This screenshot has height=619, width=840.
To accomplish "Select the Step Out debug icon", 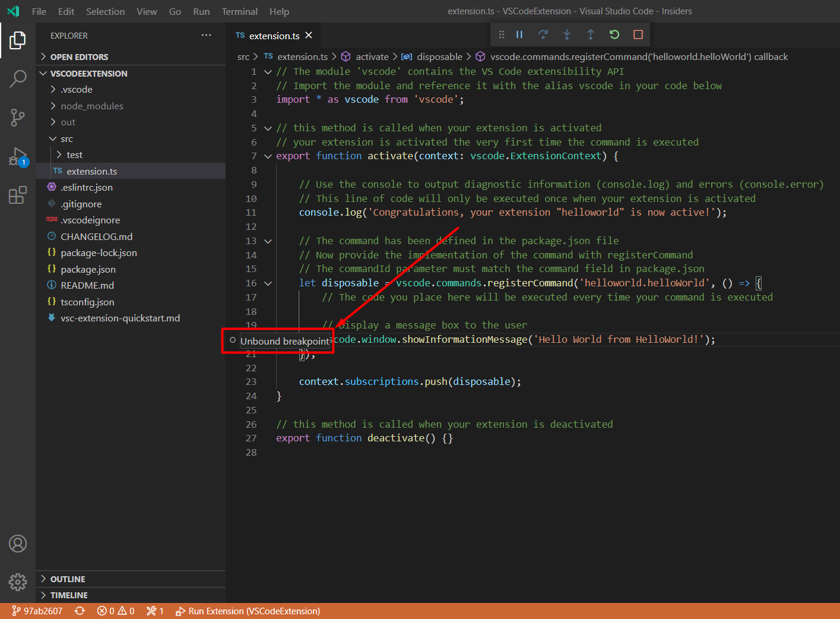I will [x=591, y=34].
